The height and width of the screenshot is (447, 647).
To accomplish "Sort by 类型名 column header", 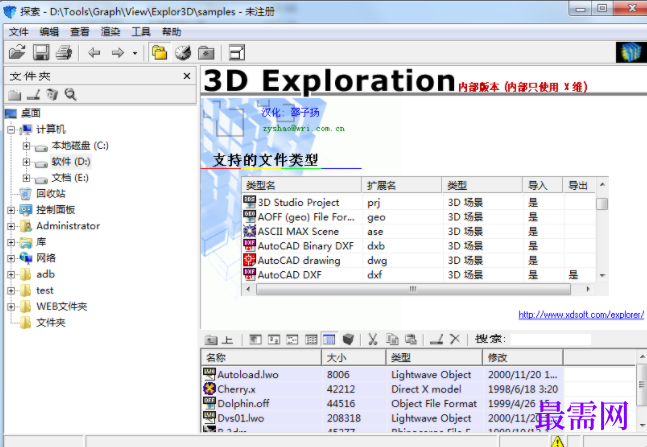I will [x=302, y=185].
